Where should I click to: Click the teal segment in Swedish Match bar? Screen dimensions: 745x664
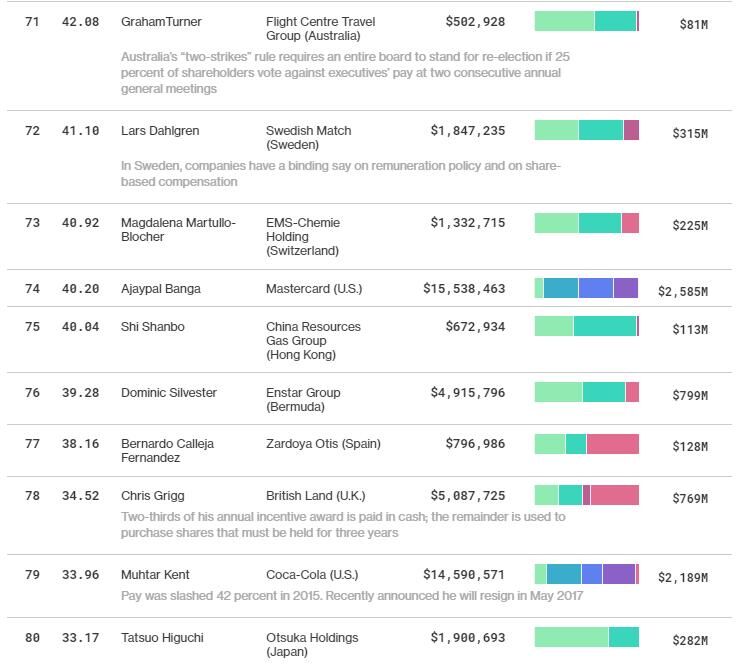[x=600, y=130]
